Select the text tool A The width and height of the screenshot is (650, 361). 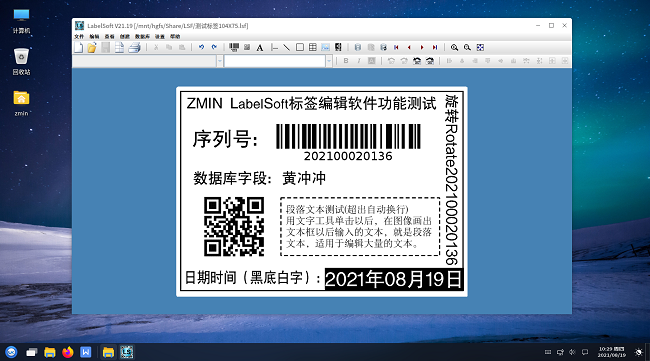260,48
